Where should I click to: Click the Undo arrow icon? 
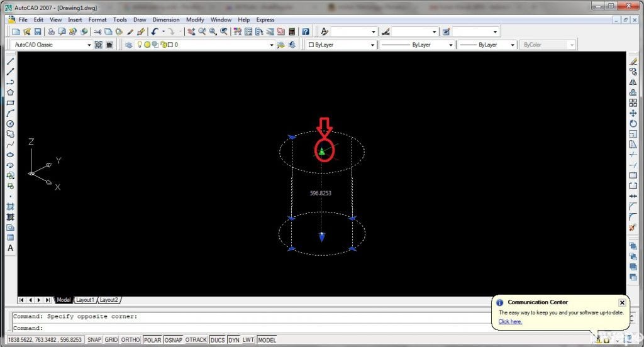[x=154, y=31]
